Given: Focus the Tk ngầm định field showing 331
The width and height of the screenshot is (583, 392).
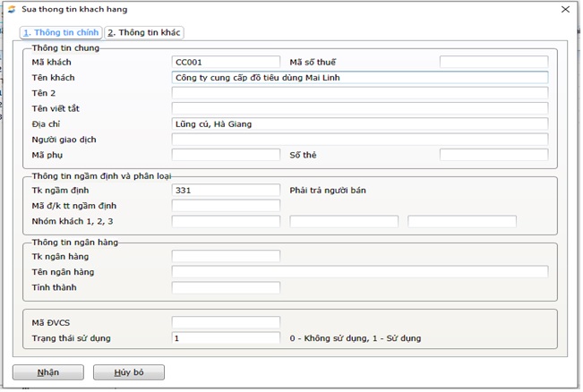Looking at the screenshot, I should tap(226, 191).
